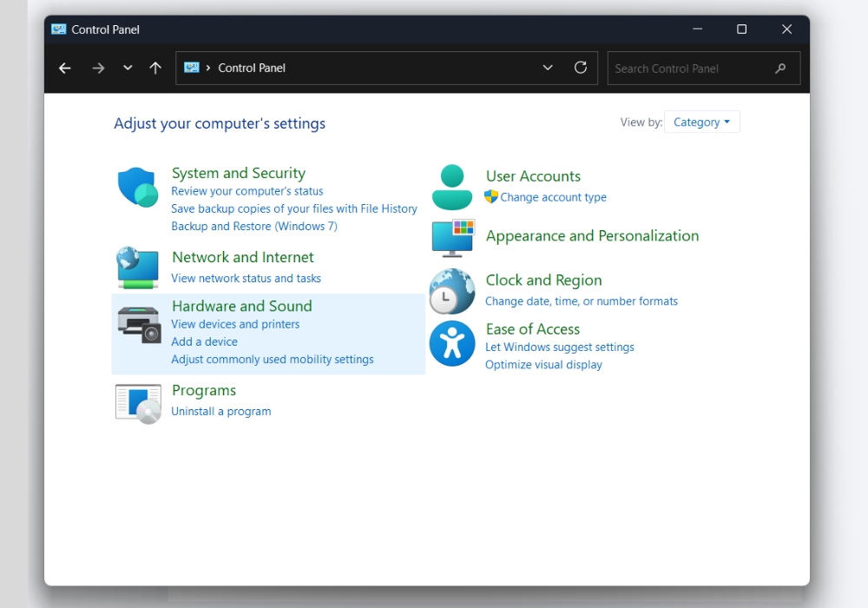Minimize the Control Panel window
Viewport: 868px width, 608px height.
[698, 30]
